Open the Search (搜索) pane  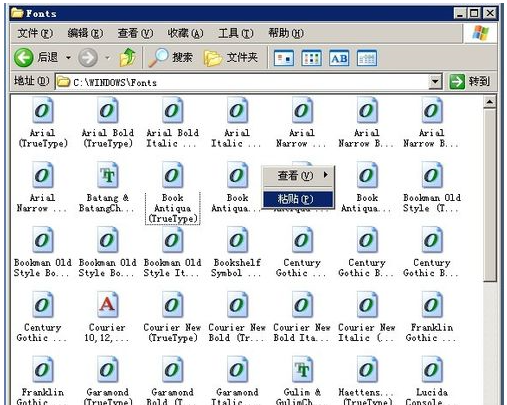click(170, 57)
